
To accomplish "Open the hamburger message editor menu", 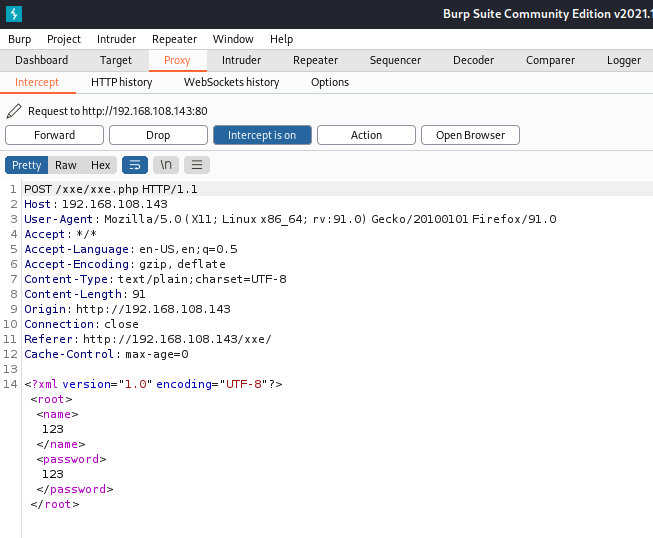I will [197, 165].
